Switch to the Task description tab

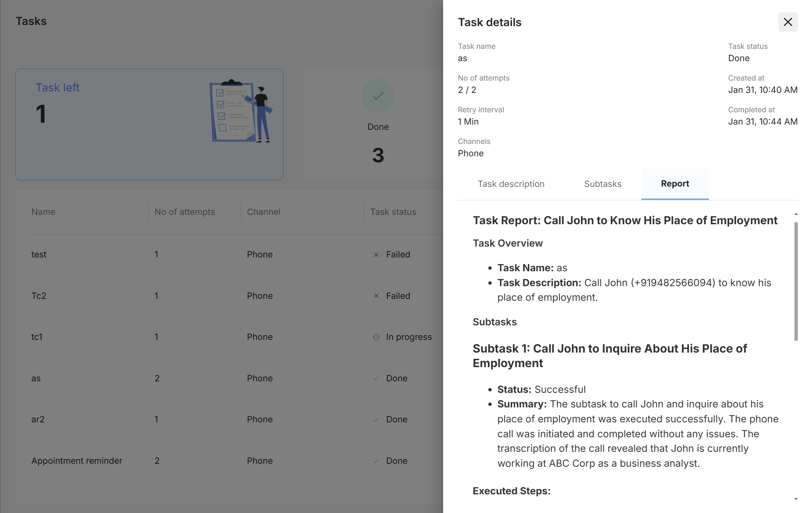[x=511, y=183]
